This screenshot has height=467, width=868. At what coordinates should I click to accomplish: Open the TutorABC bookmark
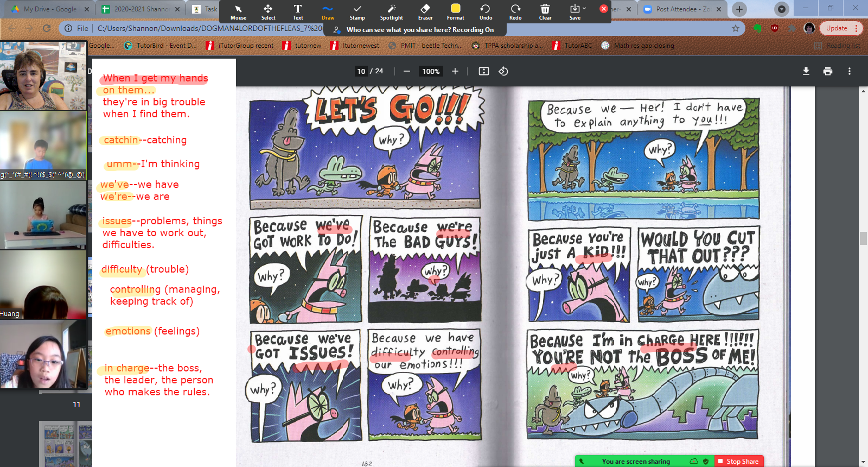572,46
